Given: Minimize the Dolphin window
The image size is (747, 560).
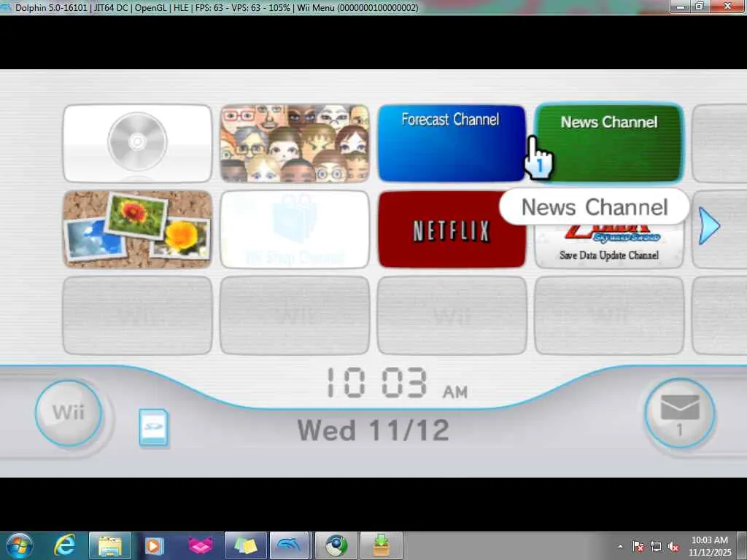Looking at the screenshot, I should click(x=681, y=6).
